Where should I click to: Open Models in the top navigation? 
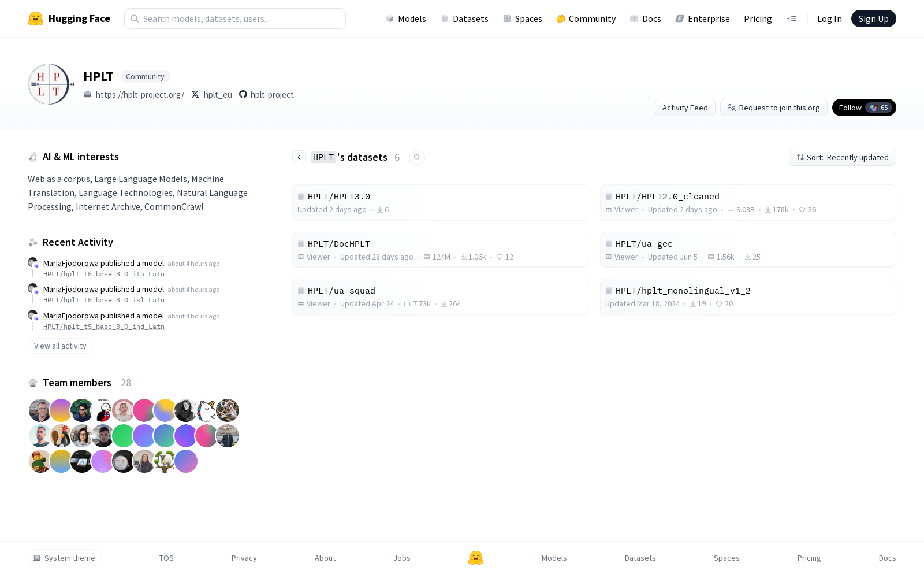[406, 18]
